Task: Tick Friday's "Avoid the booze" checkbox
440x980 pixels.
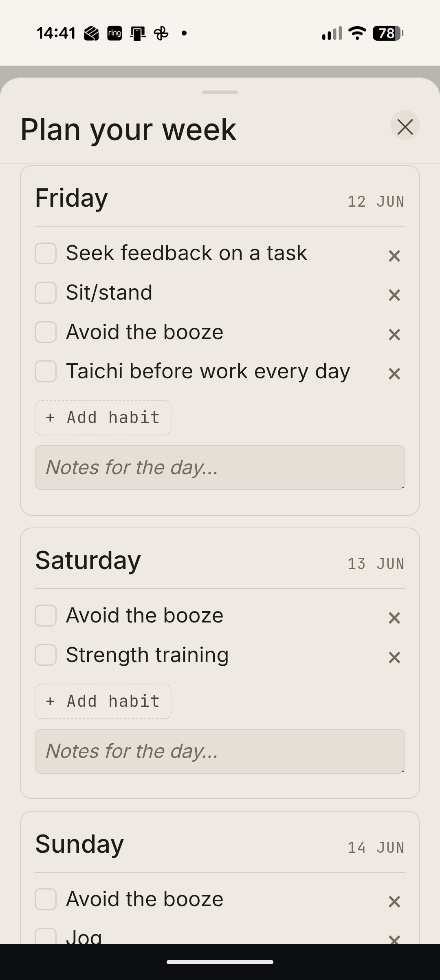Action: click(46, 332)
